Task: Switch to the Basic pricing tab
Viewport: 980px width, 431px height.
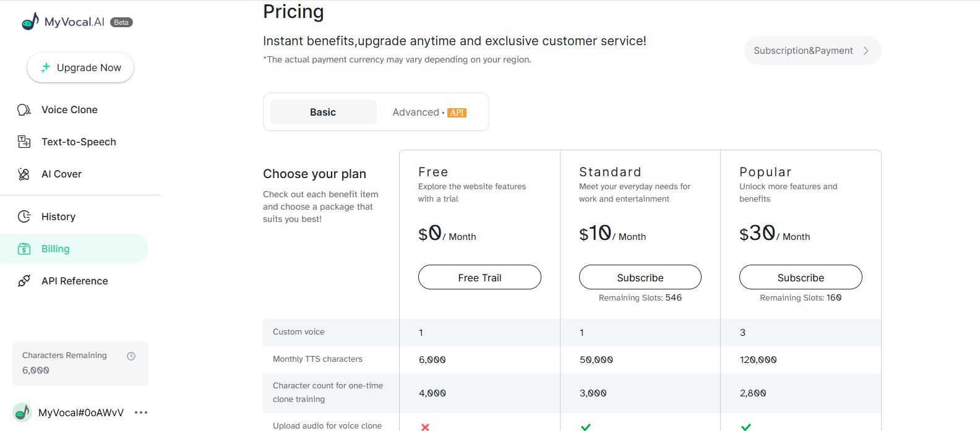Action: tap(323, 112)
